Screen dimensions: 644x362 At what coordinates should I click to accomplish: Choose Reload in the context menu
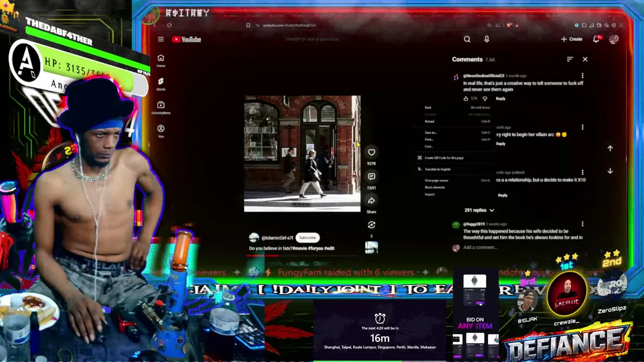[x=457, y=121]
